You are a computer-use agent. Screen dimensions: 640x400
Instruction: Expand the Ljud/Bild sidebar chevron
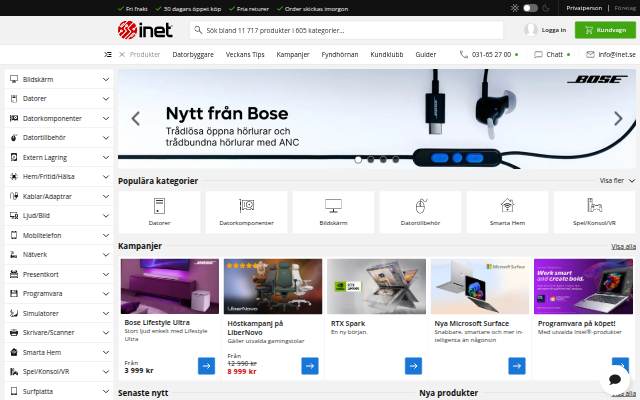pyautogui.click(x=106, y=216)
